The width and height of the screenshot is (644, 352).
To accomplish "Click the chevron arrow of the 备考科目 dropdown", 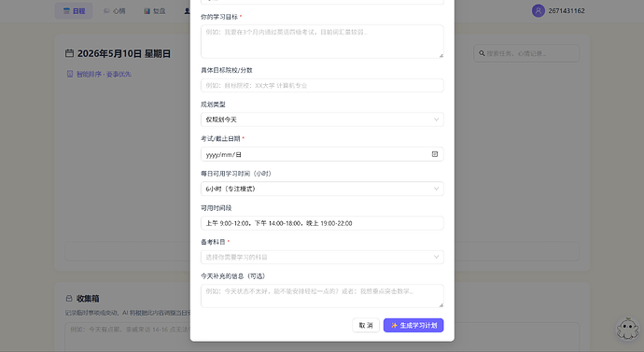I will pyautogui.click(x=436, y=257).
